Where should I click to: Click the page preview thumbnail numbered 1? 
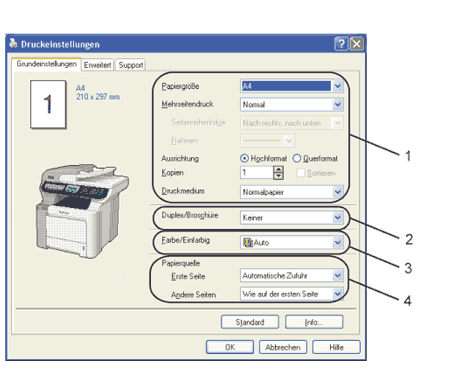(48, 104)
